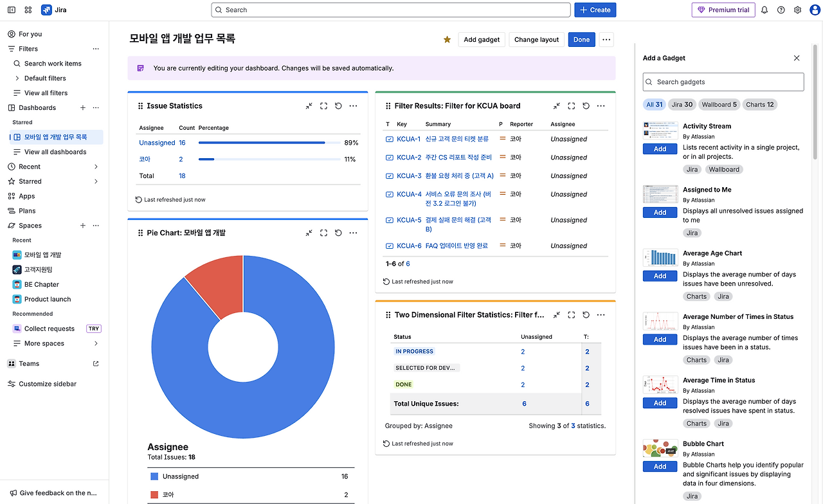Open For you in the sidebar
The height and width of the screenshot is (504, 823).
(30, 34)
